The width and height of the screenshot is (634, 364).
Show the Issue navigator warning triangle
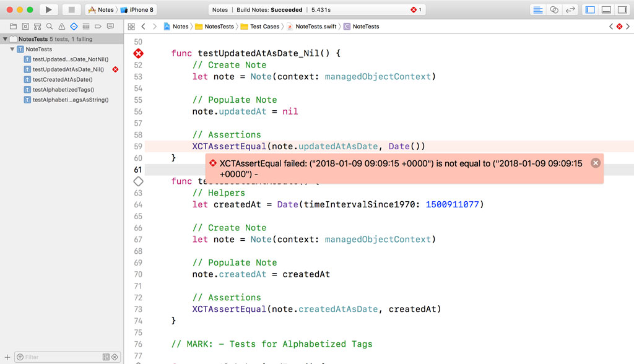[61, 26]
